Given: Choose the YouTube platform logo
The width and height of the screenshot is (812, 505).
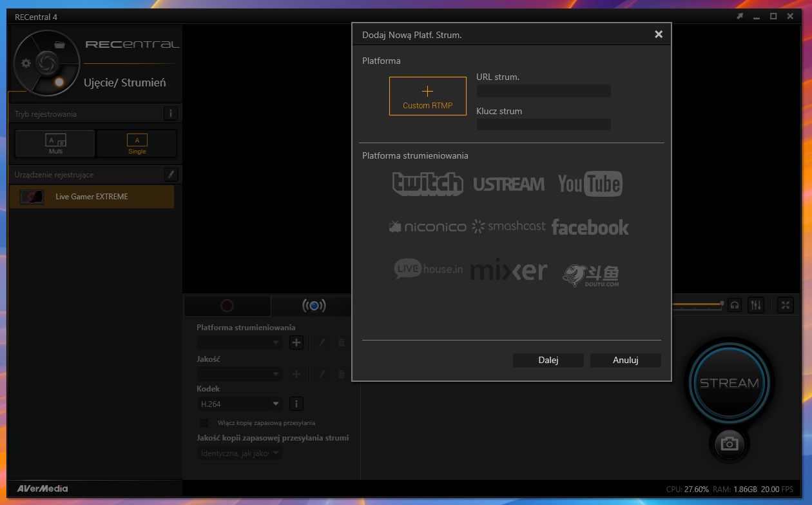Looking at the screenshot, I should [590, 184].
